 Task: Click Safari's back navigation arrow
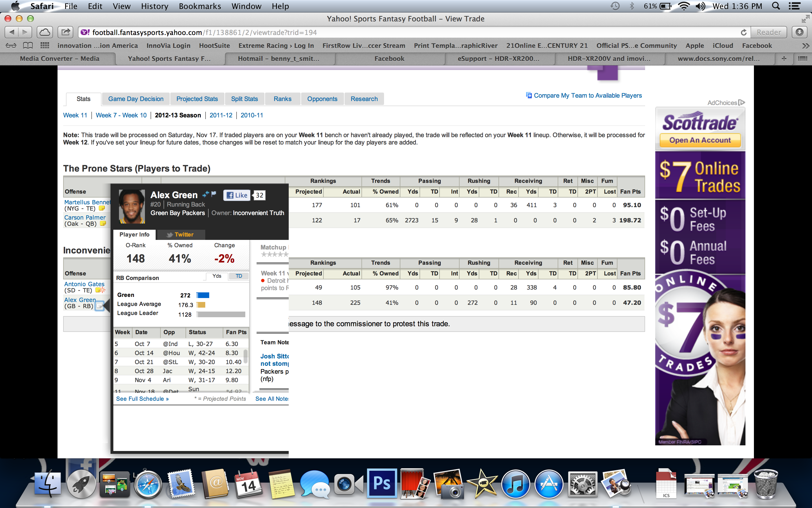pos(12,32)
